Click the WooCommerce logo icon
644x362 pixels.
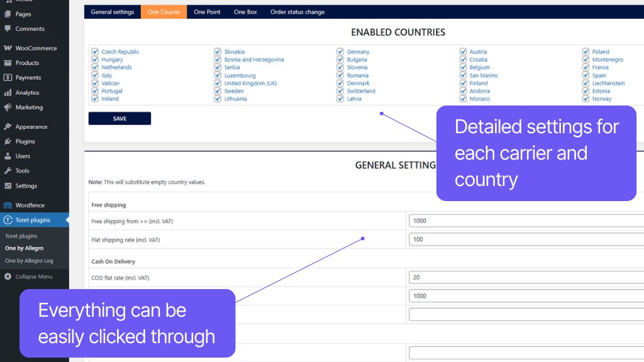pos(8,48)
